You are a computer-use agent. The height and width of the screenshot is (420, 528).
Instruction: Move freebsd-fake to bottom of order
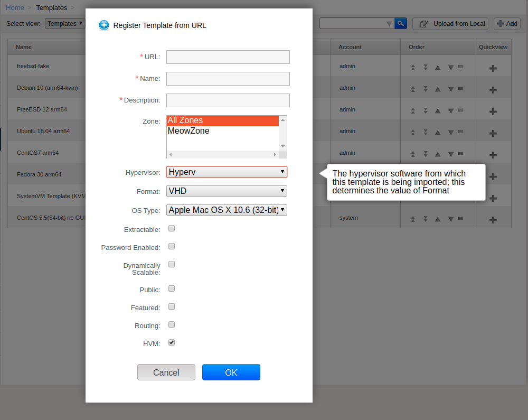click(x=426, y=68)
